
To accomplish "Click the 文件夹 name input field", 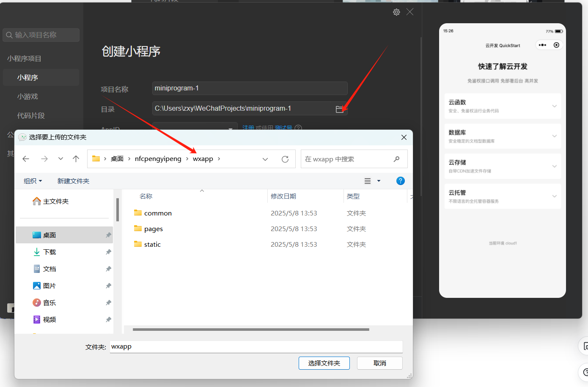I will click(x=256, y=346).
